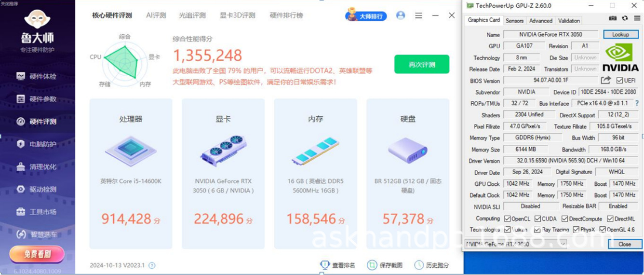Open 硬件参数 in the Ludashi sidebar
The image size is (644, 275).
[x=37, y=99]
